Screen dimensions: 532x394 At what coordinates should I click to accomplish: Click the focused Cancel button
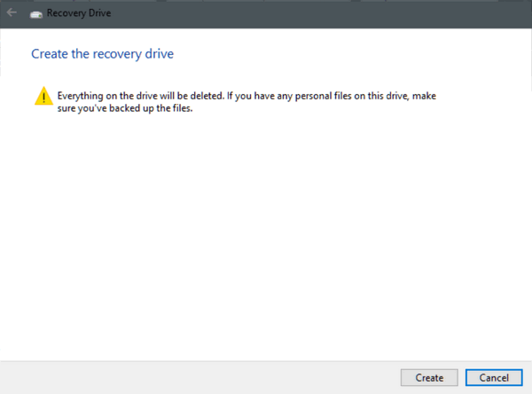(x=494, y=378)
